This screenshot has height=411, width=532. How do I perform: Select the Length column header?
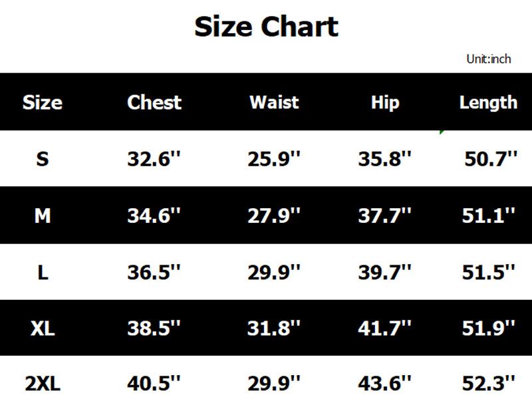click(488, 102)
